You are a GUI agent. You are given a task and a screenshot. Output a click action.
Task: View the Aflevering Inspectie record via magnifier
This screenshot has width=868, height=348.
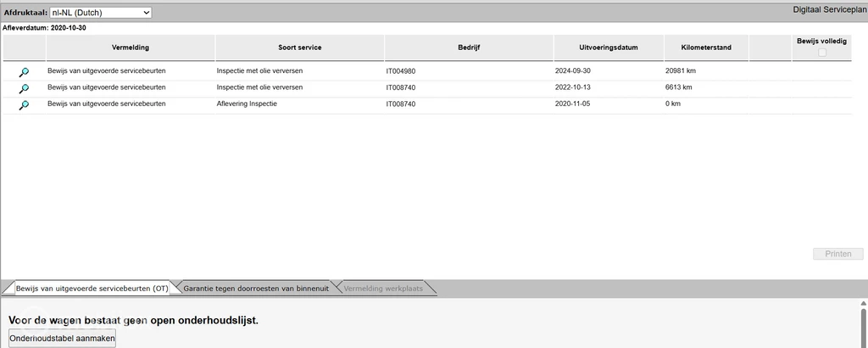pos(24,104)
